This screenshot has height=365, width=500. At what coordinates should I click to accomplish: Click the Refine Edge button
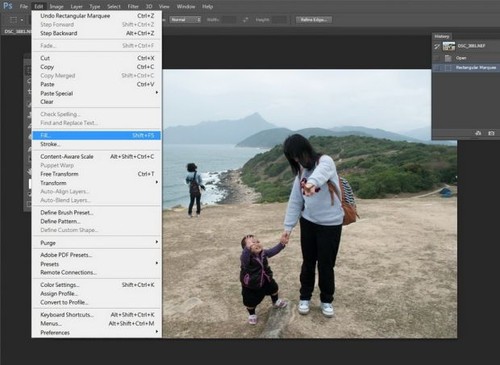[x=314, y=20]
